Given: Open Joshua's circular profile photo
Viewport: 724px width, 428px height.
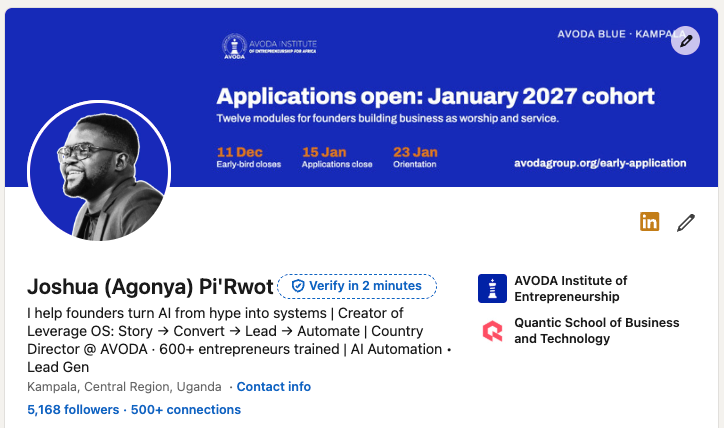Looking at the screenshot, I should [x=99, y=171].
